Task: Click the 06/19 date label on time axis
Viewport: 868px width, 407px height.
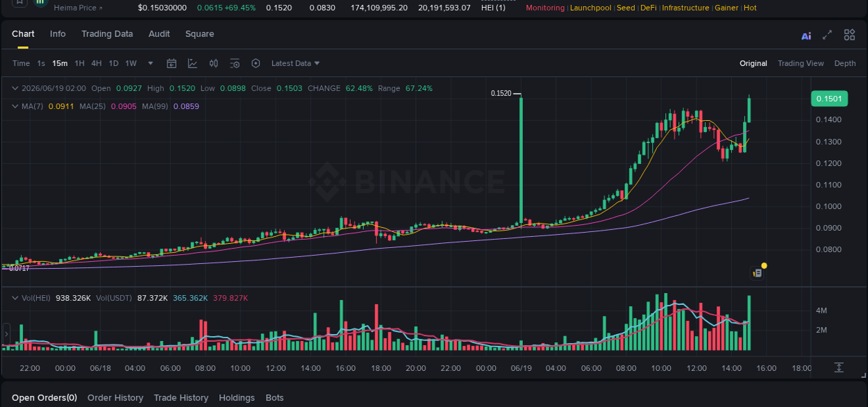Action: click(521, 368)
